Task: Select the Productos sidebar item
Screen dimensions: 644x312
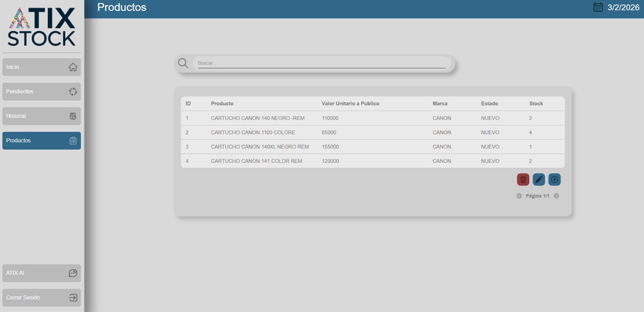Action: point(41,141)
